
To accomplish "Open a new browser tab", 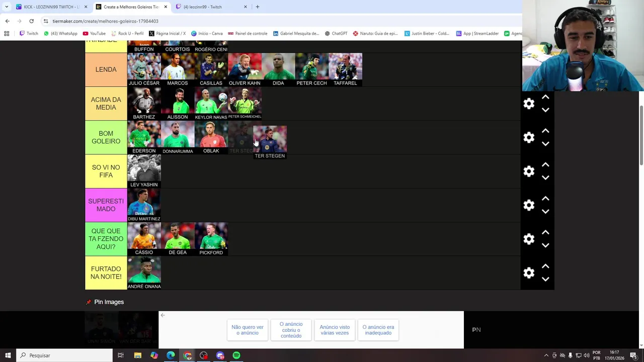I will tap(258, 7).
